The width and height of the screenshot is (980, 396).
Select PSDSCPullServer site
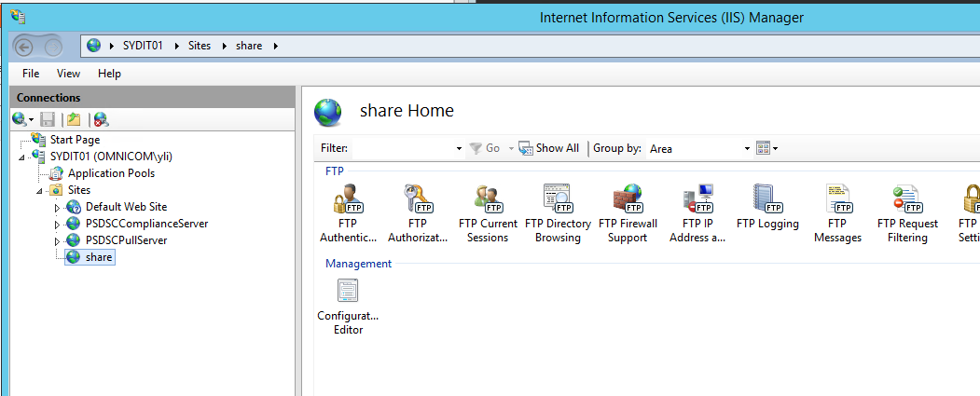[126, 239]
